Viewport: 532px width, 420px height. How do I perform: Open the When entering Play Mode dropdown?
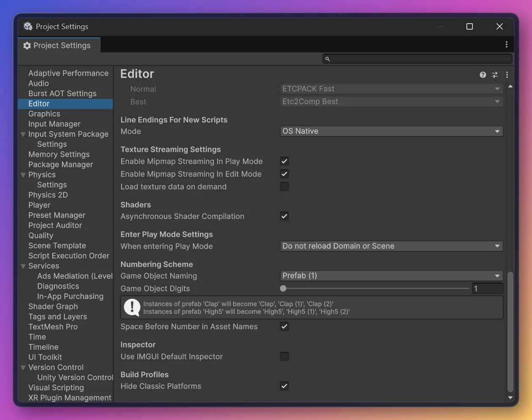click(x=392, y=246)
